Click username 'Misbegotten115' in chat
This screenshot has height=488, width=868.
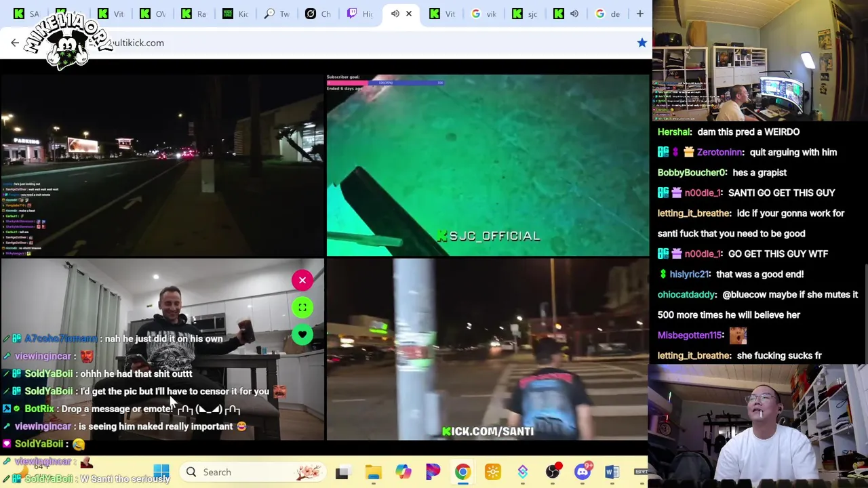click(x=690, y=335)
